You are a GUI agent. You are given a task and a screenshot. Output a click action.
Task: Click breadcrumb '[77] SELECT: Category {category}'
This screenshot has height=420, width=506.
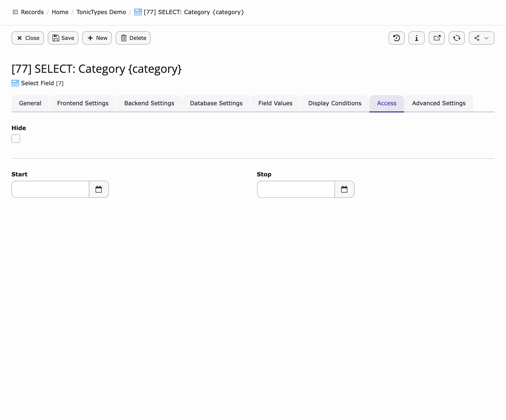tap(194, 12)
